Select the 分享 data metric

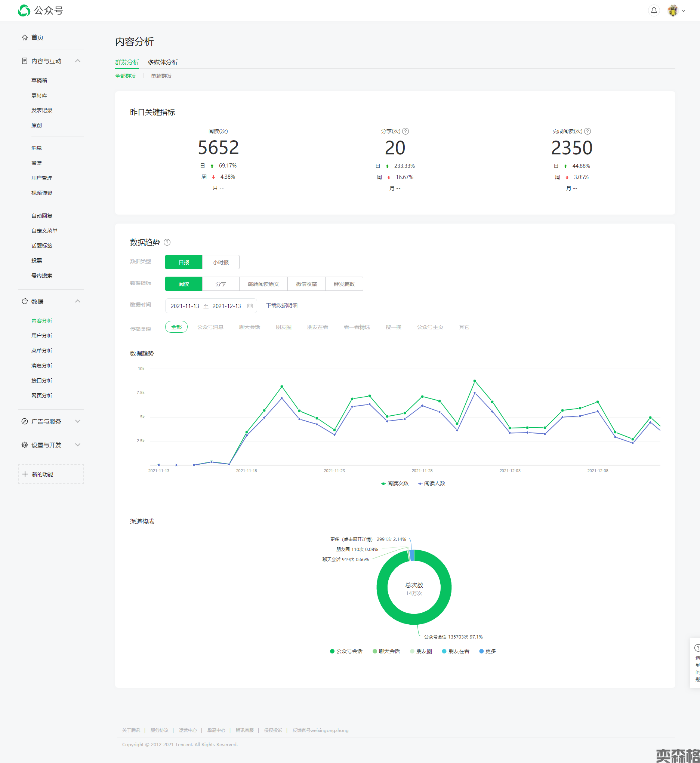[221, 284]
